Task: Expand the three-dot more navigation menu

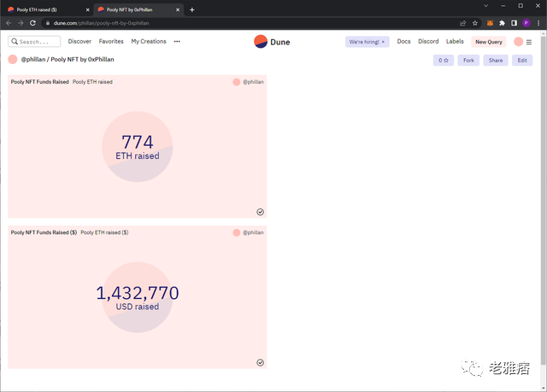Action: pyautogui.click(x=177, y=42)
